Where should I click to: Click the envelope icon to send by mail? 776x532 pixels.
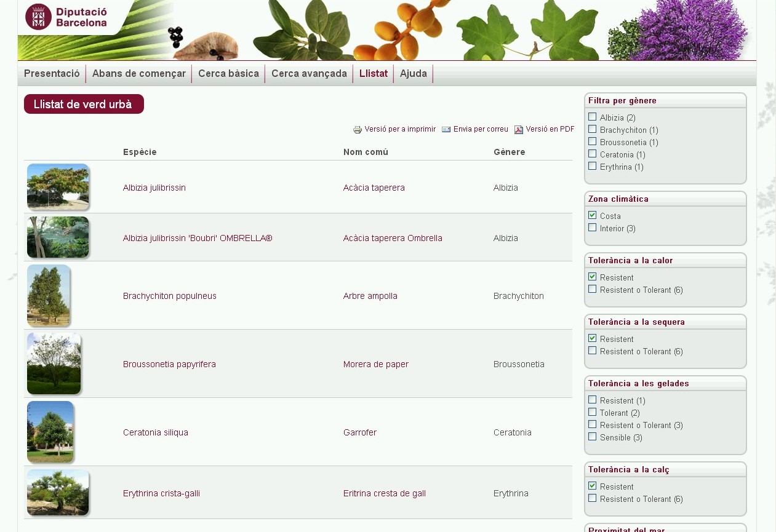point(446,130)
